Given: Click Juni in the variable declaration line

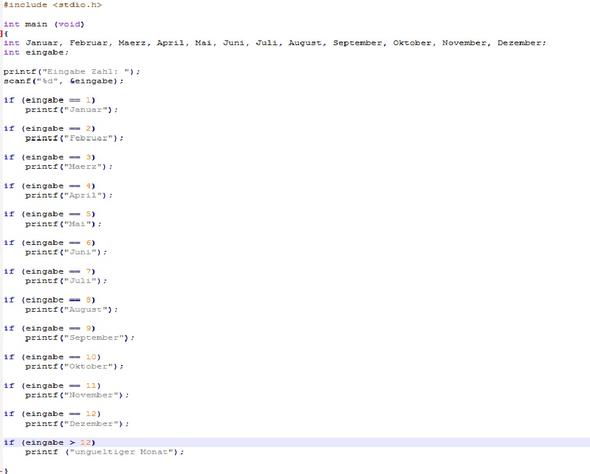Looking at the screenshot, I should tap(233, 43).
